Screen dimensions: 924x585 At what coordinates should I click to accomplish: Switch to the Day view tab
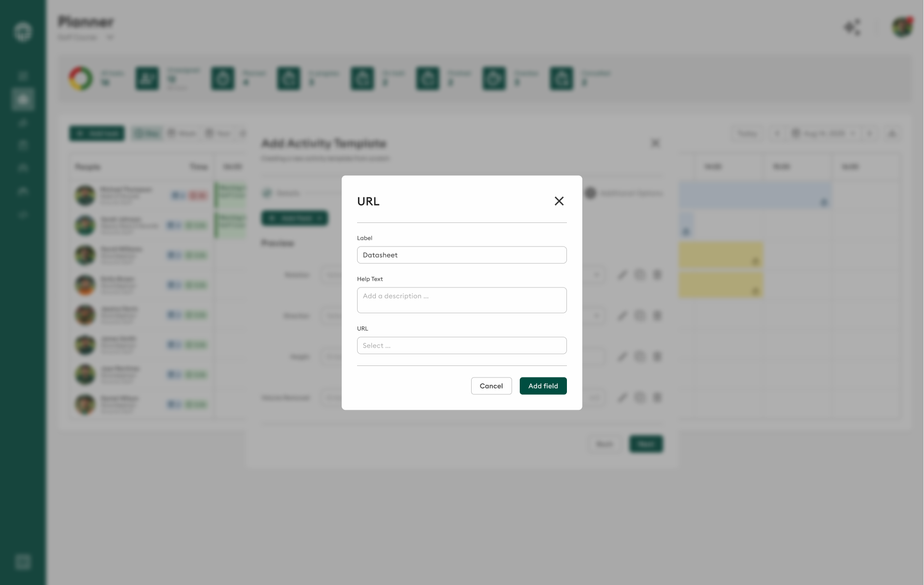[147, 133]
